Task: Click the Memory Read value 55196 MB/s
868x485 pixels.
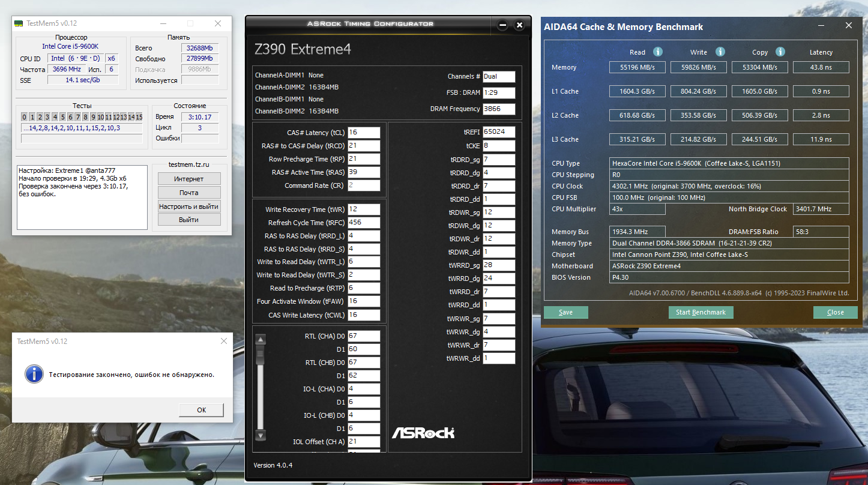Action: [x=637, y=67]
